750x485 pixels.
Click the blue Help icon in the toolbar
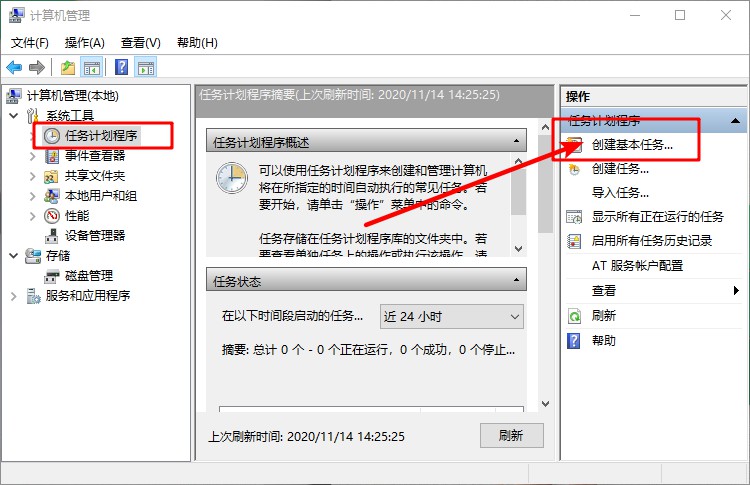pyautogui.click(x=121, y=68)
